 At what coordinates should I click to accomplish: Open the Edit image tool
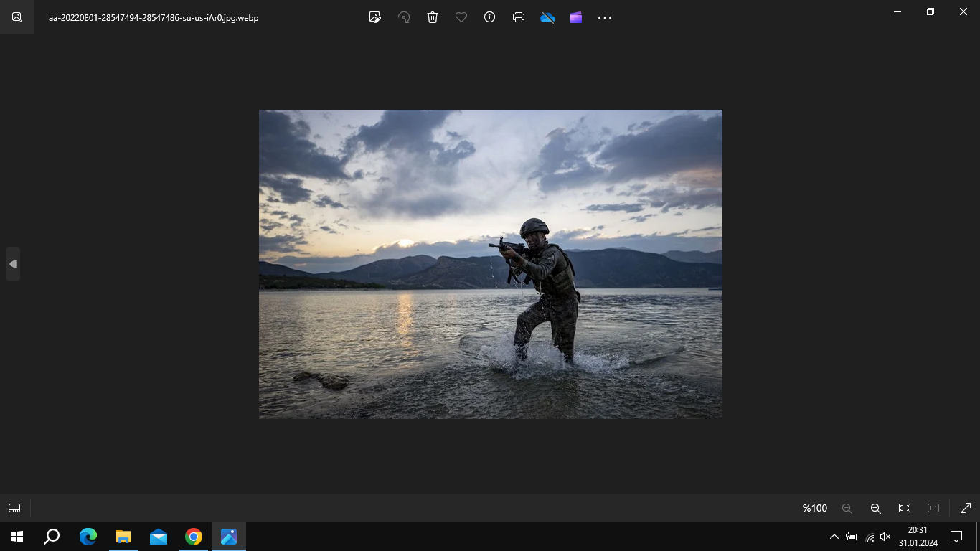[x=374, y=17]
